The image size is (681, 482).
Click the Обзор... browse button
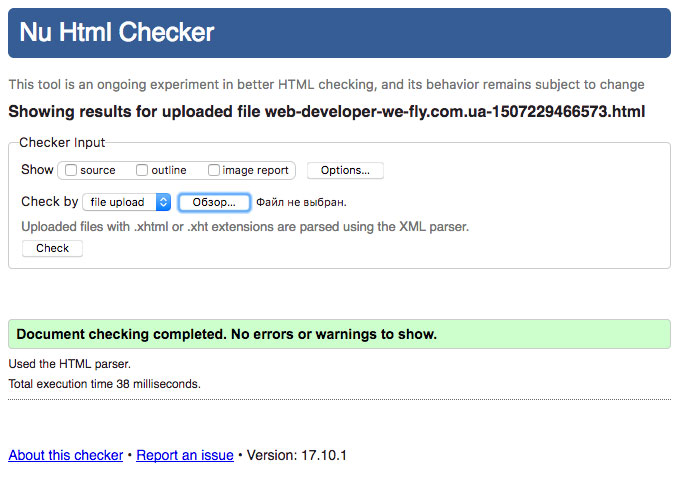(x=214, y=202)
